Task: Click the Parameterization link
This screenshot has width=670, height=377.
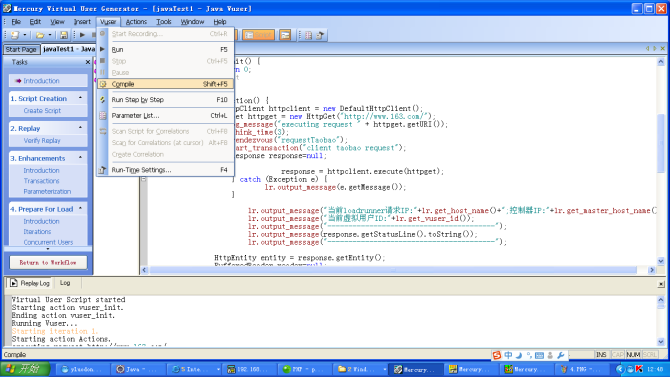Action: point(47,191)
